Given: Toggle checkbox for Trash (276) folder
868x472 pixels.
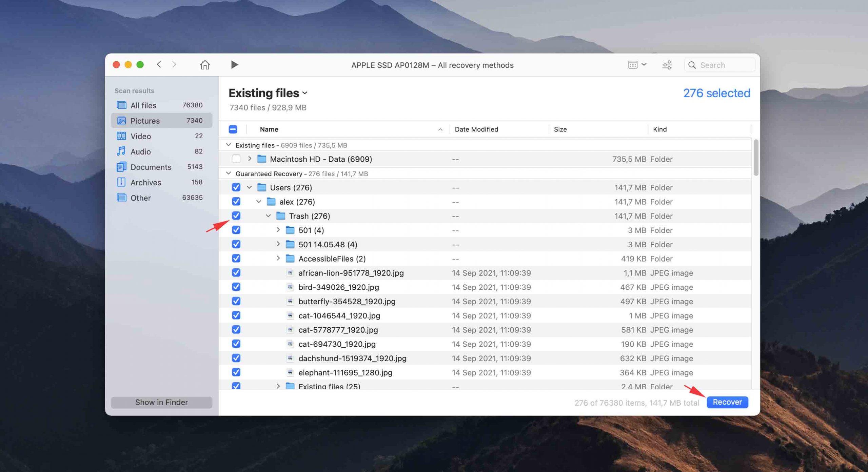Looking at the screenshot, I should click(x=235, y=216).
